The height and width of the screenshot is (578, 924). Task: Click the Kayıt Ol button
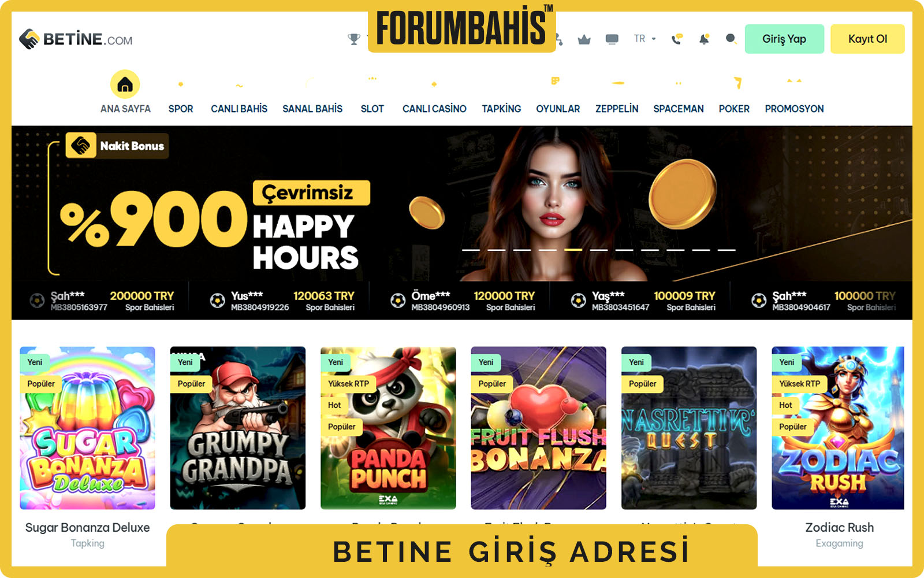click(867, 39)
